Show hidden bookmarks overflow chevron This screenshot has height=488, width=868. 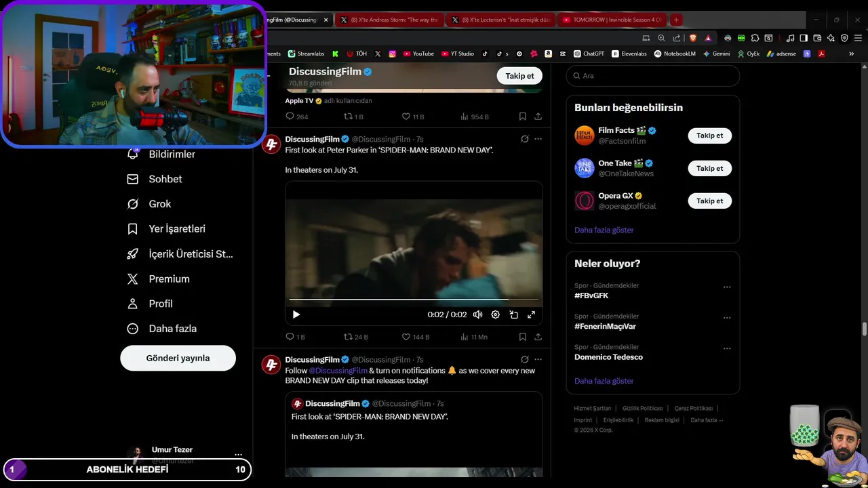coord(851,54)
